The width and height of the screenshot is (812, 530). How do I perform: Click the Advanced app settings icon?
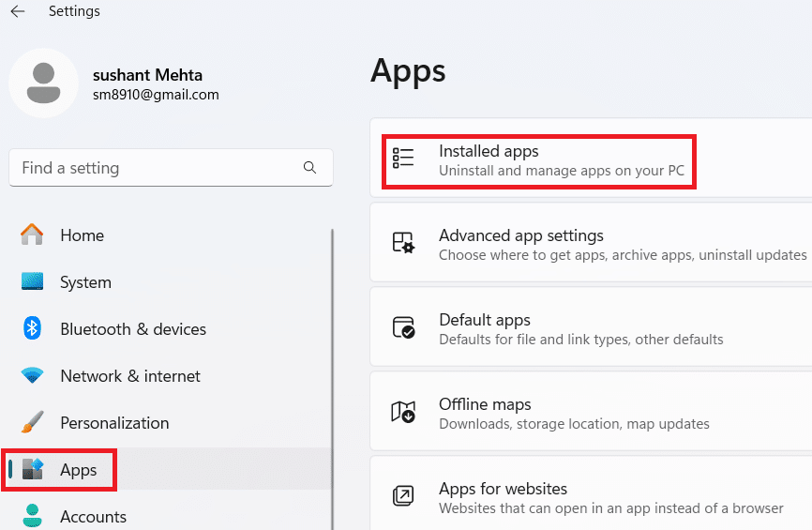403,243
